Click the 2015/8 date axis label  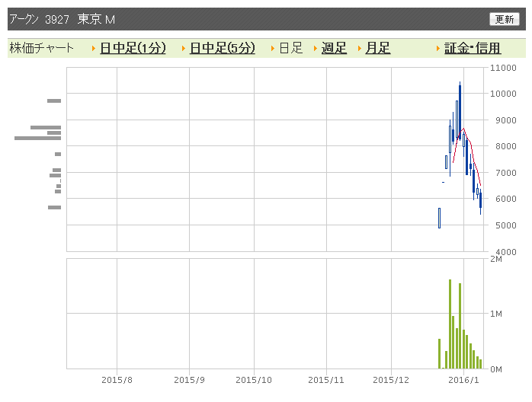click(x=117, y=380)
